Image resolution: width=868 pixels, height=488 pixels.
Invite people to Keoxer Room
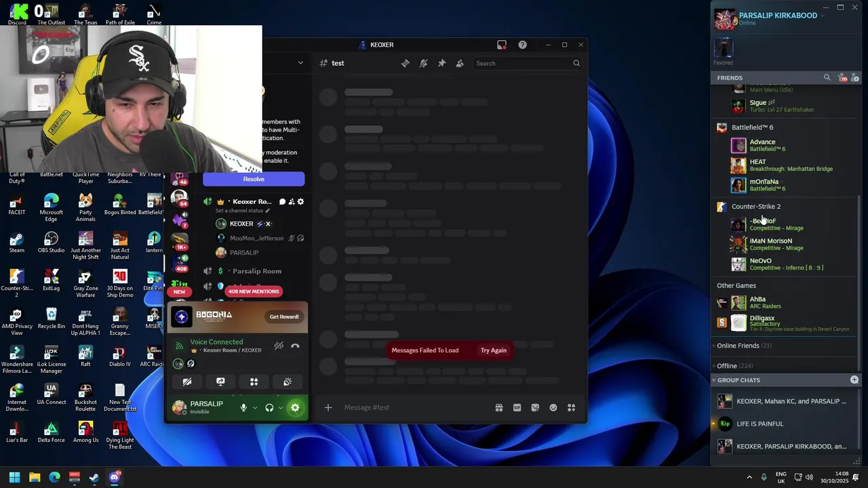292,201
